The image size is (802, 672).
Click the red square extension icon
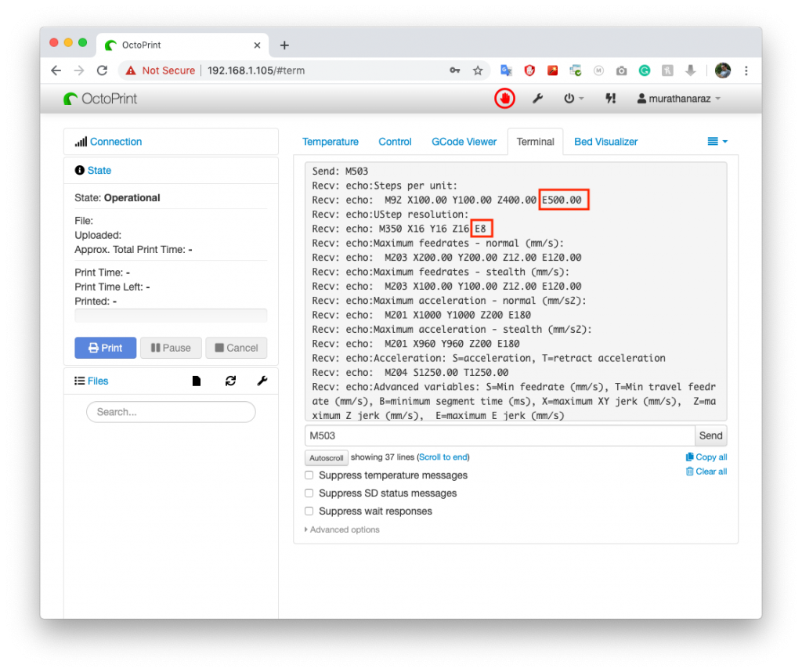click(x=552, y=70)
